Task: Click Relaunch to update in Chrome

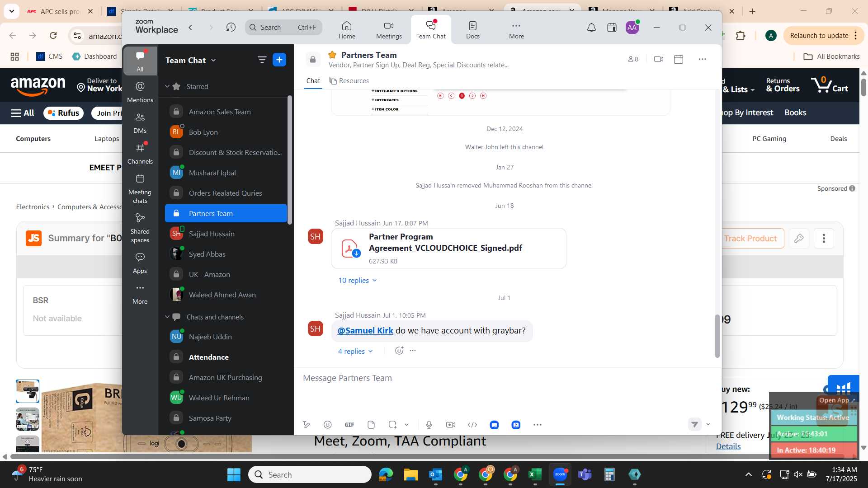Action: (823, 36)
